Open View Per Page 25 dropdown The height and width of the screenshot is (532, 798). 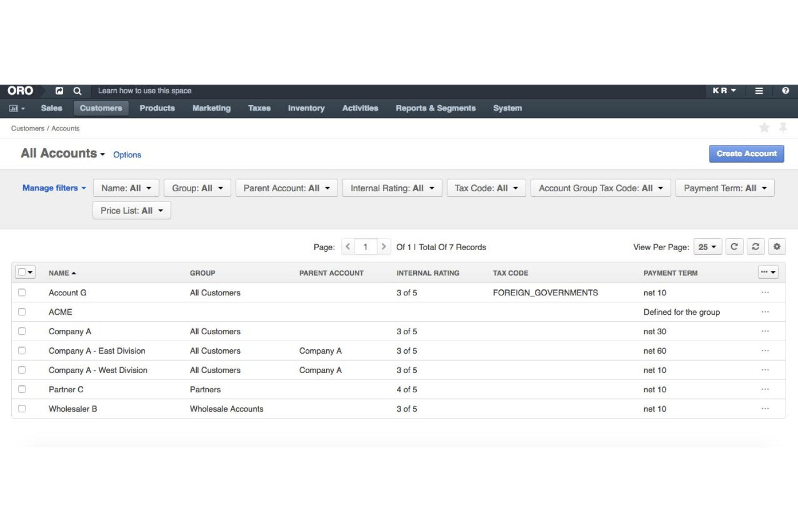click(707, 247)
